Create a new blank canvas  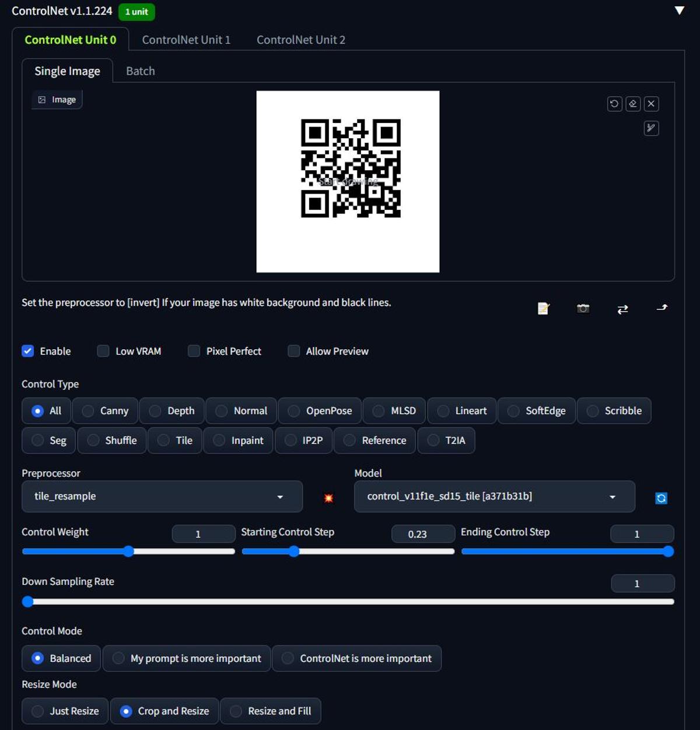[542, 308]
